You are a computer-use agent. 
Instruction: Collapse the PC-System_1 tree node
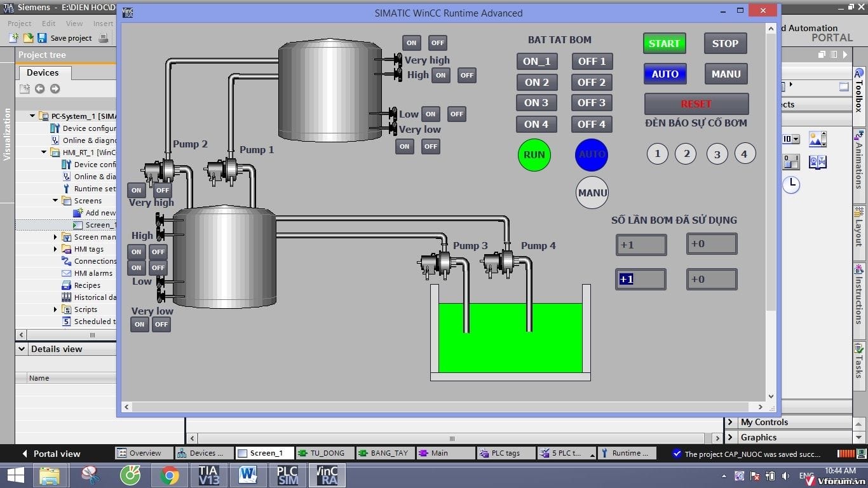point(32,116)
